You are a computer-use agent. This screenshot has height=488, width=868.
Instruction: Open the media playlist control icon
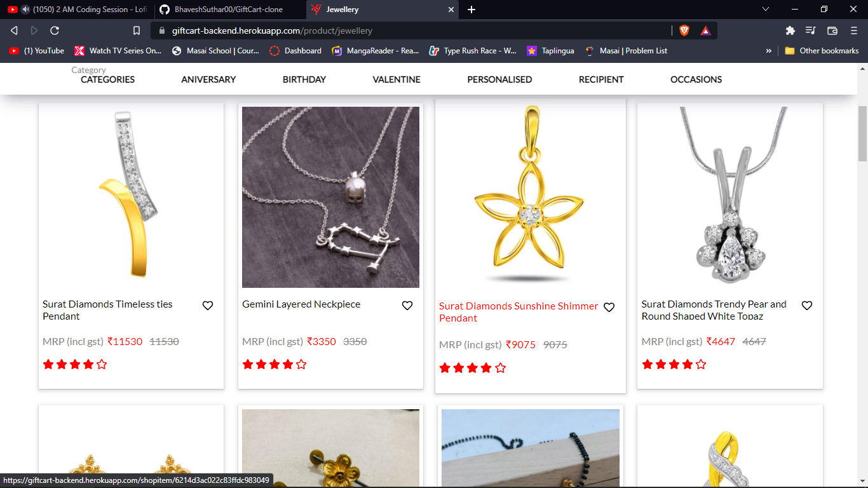point(811,30)
